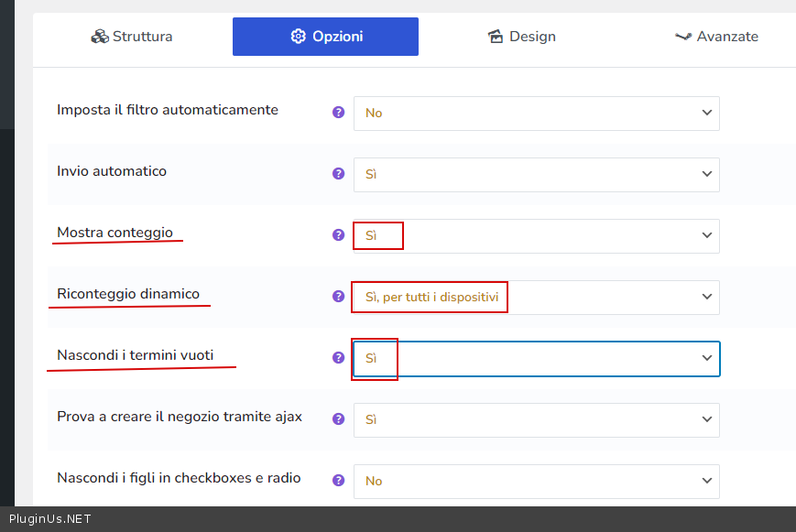
Task: Open Imposta il filtro automaticamente dropdown
Action: pyautogui.click(x=536, y=113)
